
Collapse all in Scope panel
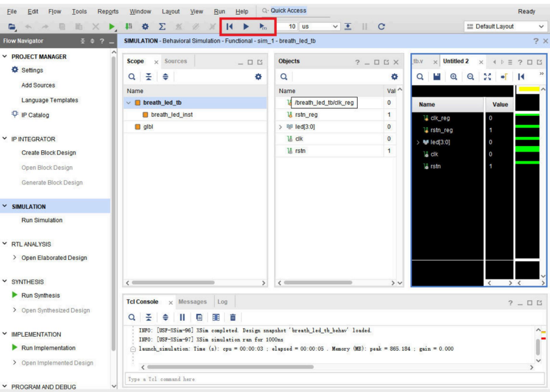(148, 77)
